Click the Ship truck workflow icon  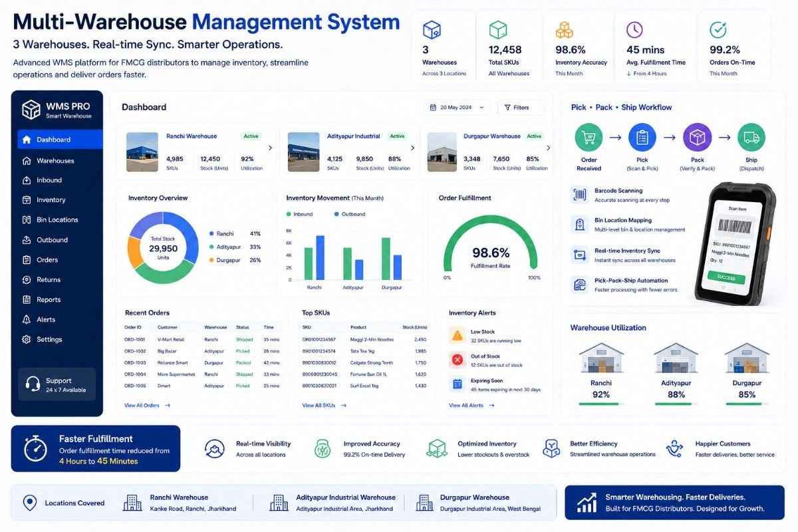tap(751, 138)
